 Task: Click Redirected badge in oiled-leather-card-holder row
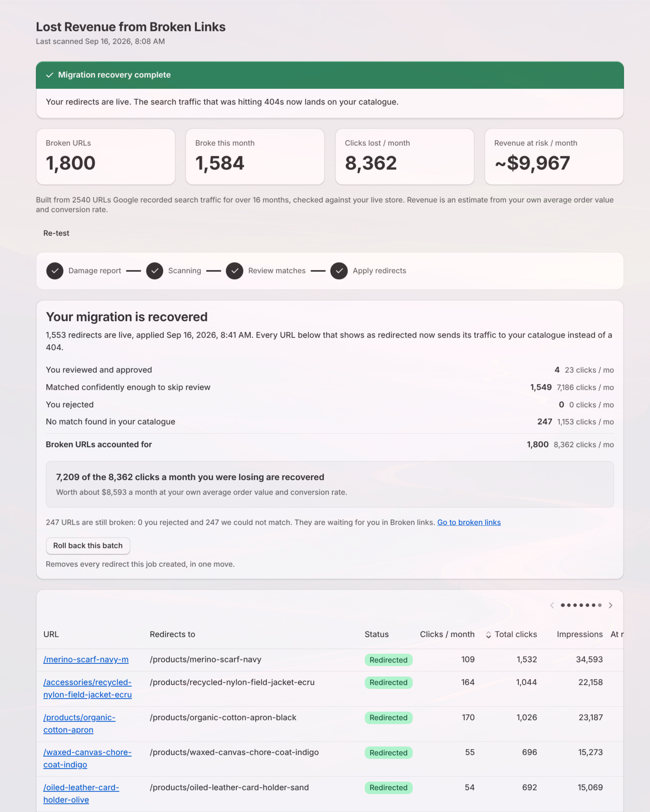pyautogui.click(x=388, y=788)
